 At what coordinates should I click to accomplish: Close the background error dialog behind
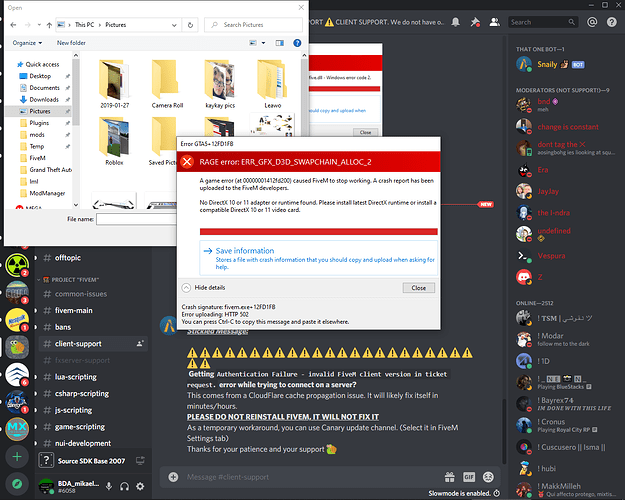(365, 132)
